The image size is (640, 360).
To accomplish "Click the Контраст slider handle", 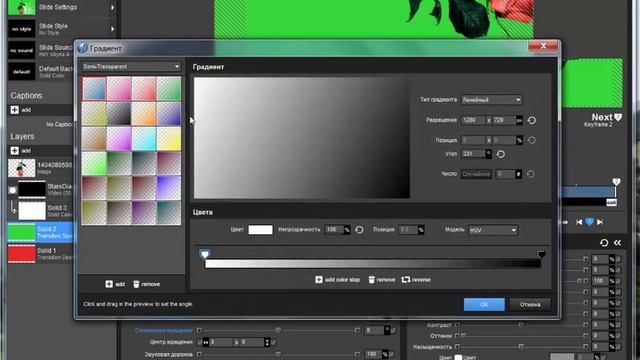I will pos(521,325).
